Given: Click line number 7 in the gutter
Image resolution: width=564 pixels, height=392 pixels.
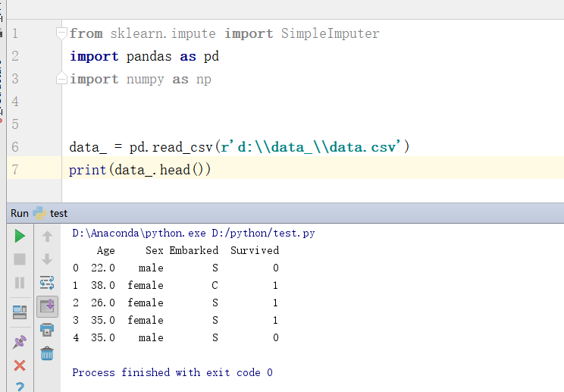Looking at the screenshot, I should coord(15,169).
